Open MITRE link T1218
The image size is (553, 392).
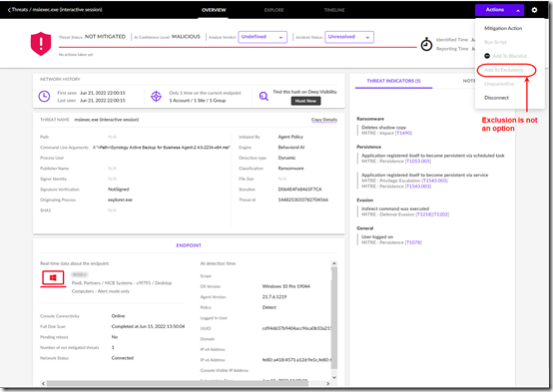[424, 214]
